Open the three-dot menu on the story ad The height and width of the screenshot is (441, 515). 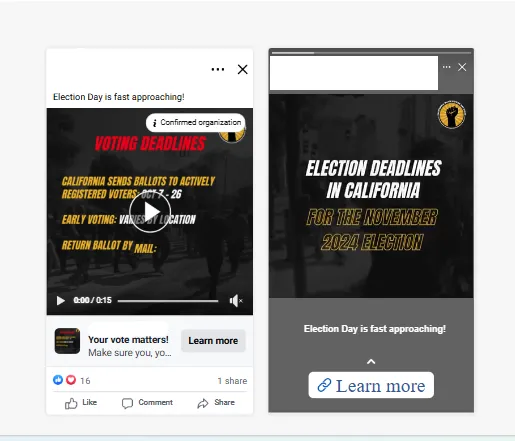click(x=447, y=67)
